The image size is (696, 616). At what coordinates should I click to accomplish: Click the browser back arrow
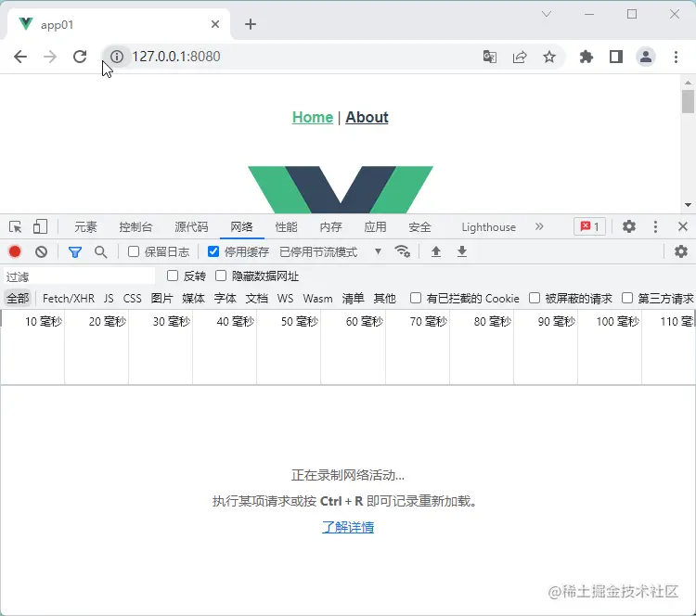tap(20, 57)
